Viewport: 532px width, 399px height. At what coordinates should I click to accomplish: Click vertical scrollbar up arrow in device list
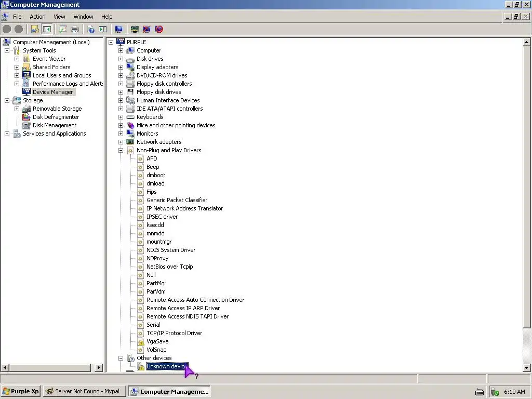tap(527, 43)
